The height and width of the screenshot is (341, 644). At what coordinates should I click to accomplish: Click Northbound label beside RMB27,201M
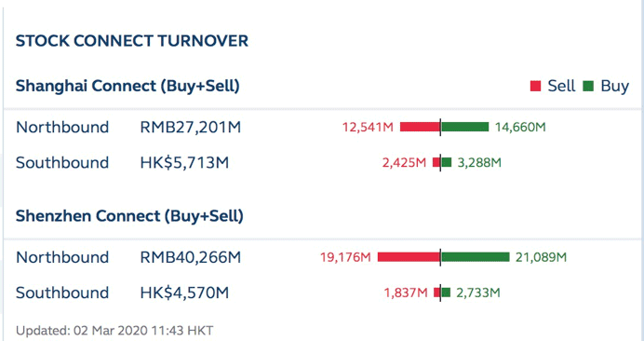62,127
